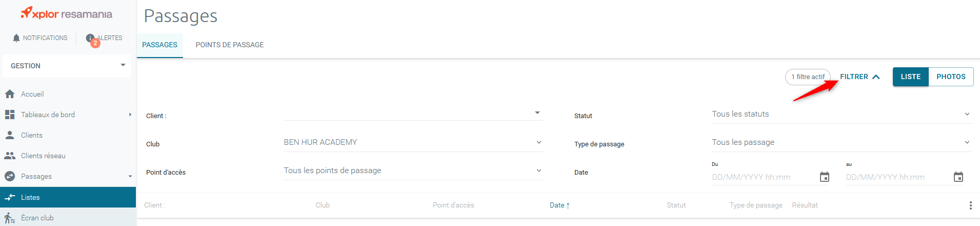Switch to the Points de passage tab
This screenshot has height=226, width=980.
point(229,45)
